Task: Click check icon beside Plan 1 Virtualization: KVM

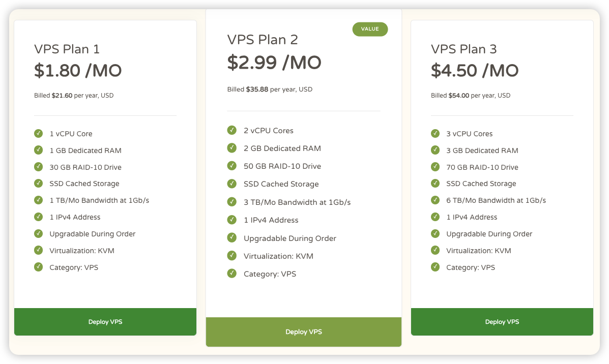Action: click(x=38, y=250)
